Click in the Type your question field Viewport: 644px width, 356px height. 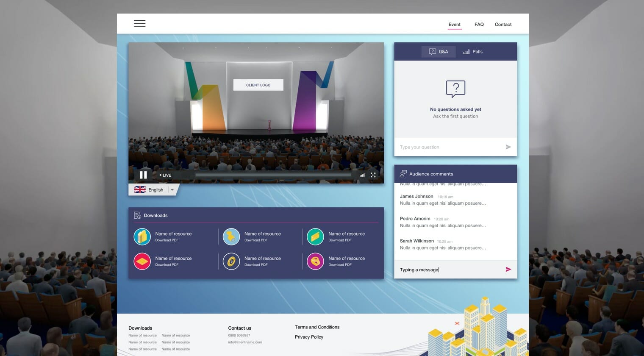click(x=449, y=147)
